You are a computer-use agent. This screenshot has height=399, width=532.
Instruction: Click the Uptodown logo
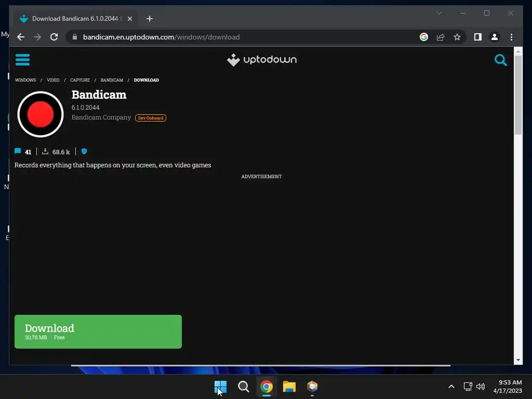point(262,60)
